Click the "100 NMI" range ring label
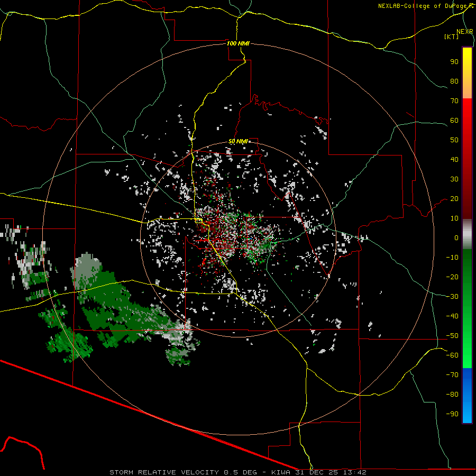Screen dimensions: 476x476 click(238, 43)
